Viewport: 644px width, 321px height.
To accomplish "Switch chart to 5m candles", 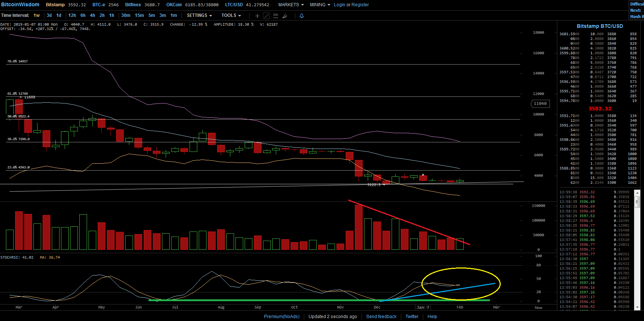I will coord(152,15).
